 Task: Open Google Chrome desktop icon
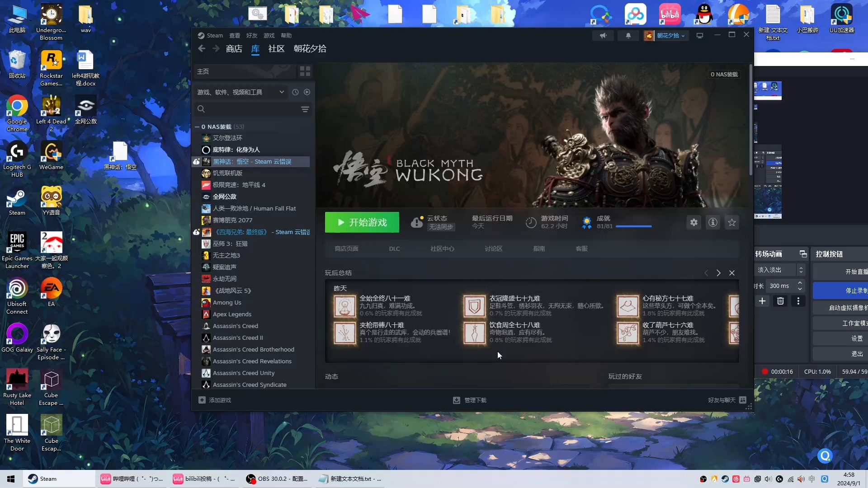pos(17,113)
